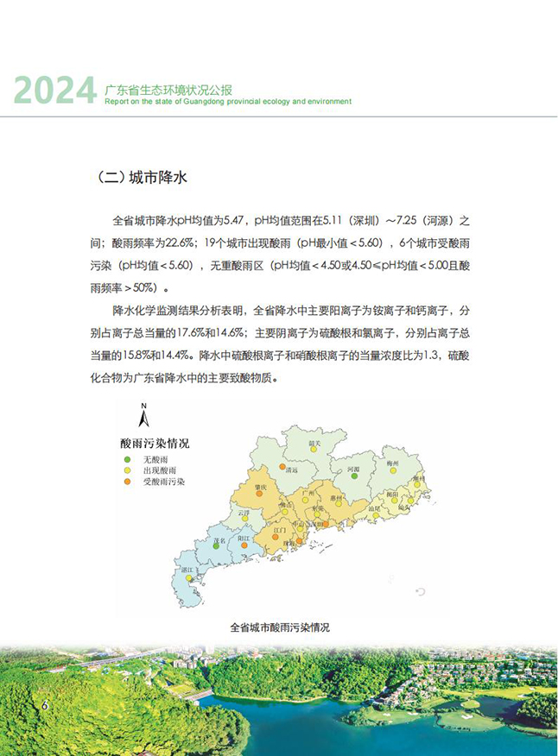Click the green Heyuan marker on map
This screenshot has height=756, width=558.
(x=353, y=477)
